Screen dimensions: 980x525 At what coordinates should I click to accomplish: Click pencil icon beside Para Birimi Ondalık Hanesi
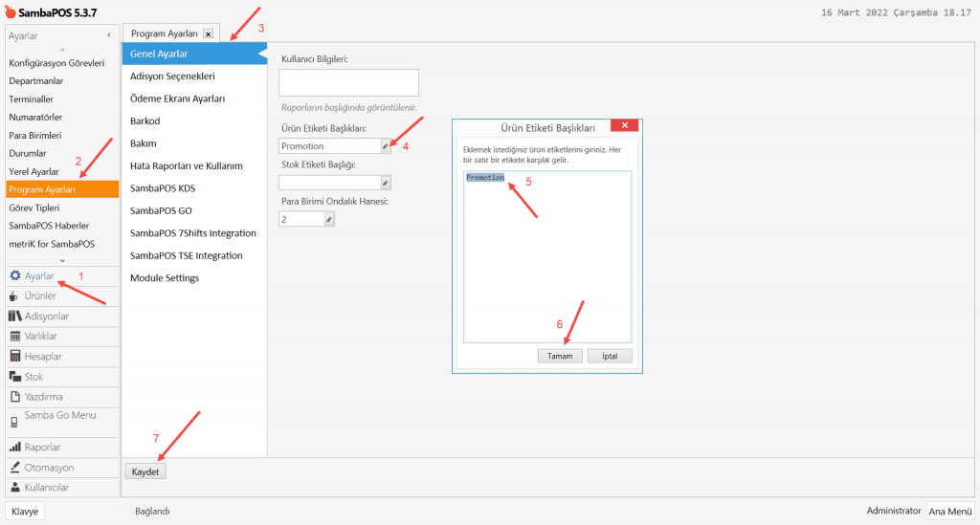point(329,219)
